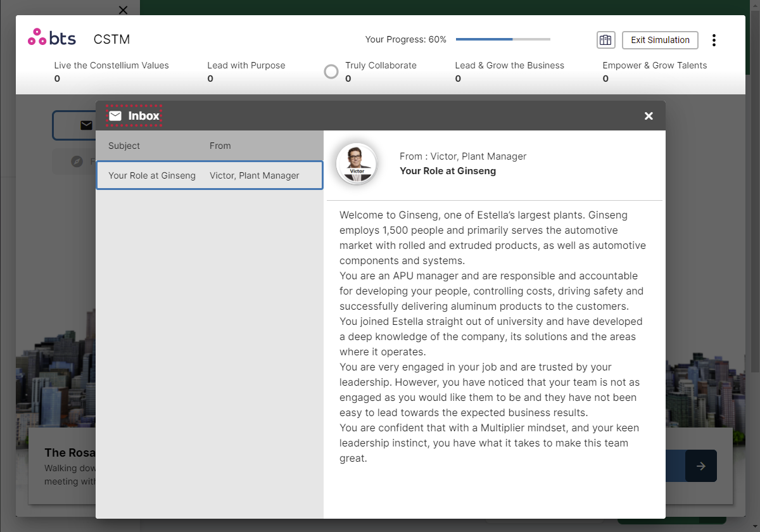Click the Inbox title text
The width and height of the screenshot is (760, 532).
pos(144,116)
